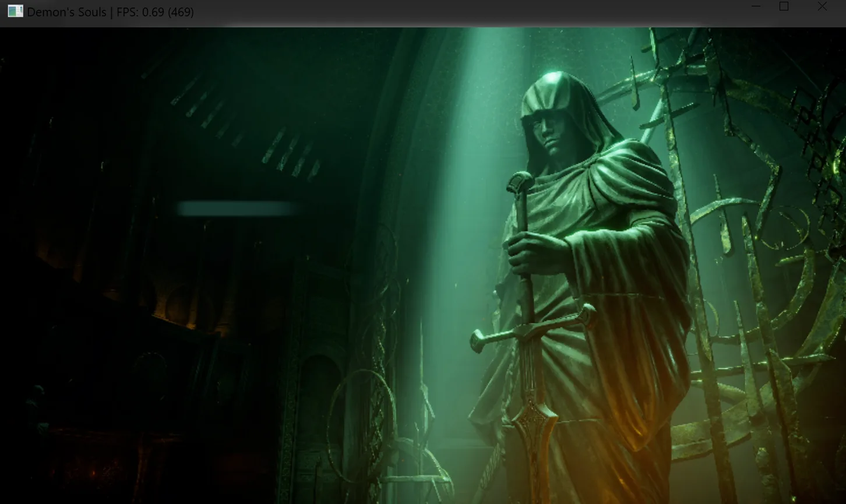The height and width of the screenshot is (504, 846).
Task: Maximize the Demon's Souls window
Action: point(784,6)
